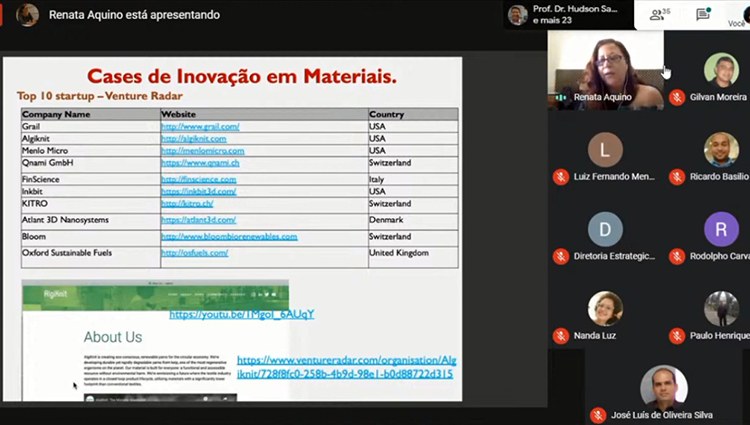Image resolution: width=750 pixels, height=425 pixels.
Task: Open the meeting chat icon
Action: (x=703, y=14)
